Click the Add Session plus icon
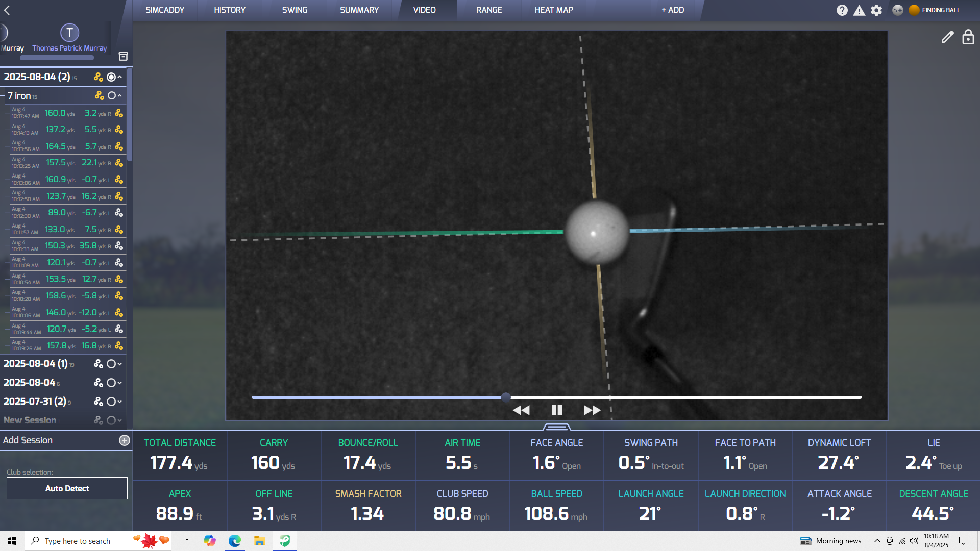This screenshot has width=980, height=551. [125, 440]
